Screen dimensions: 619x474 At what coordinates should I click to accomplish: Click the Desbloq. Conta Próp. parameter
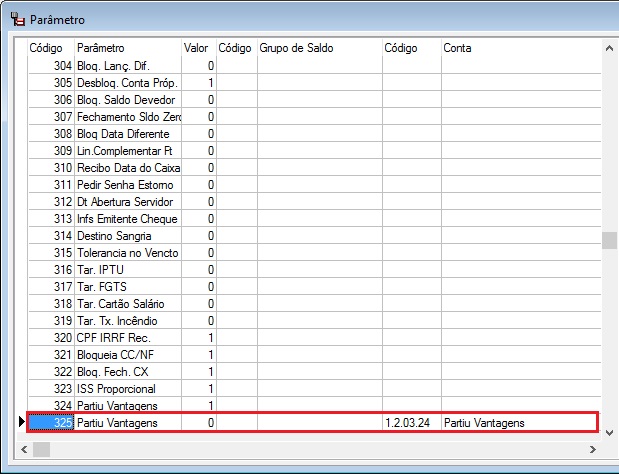point(127,83)
